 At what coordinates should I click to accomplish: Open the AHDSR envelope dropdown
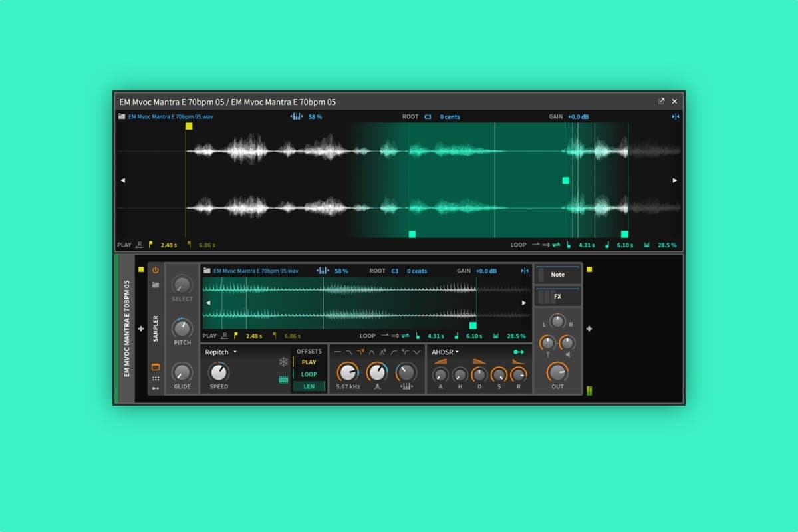point(445,352)
